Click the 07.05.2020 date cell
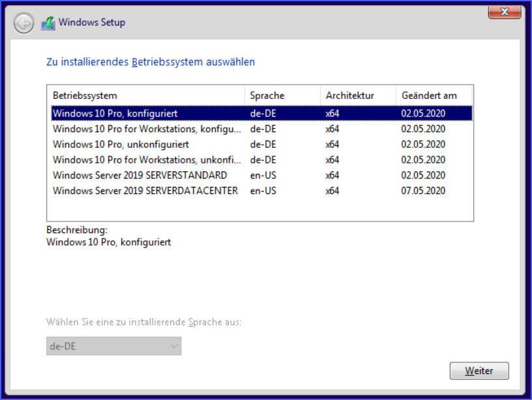This screenshot has height=400, width=532. coord(423,191)
